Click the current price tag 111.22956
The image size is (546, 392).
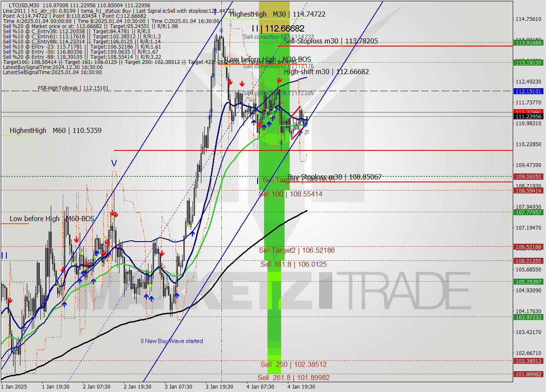[x=529, y=116]
